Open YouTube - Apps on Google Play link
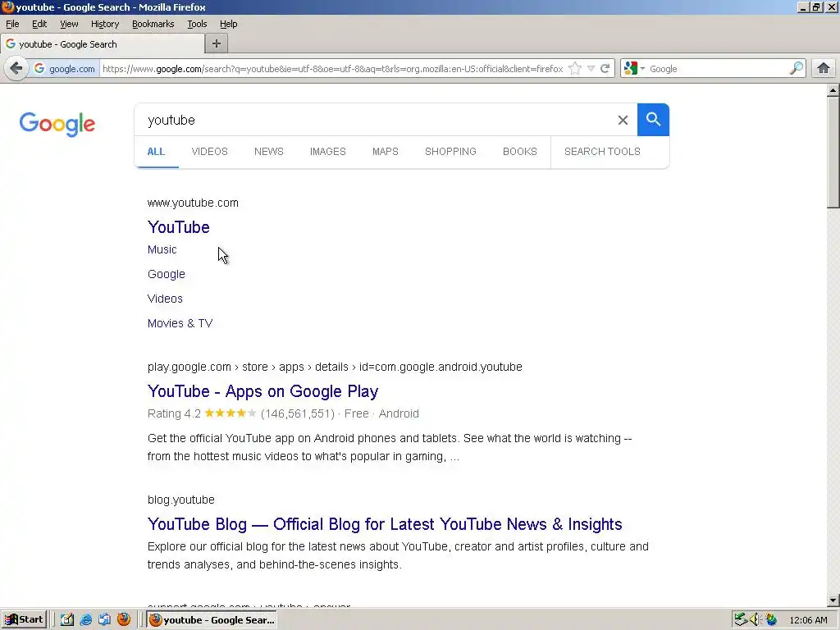Screen dimensions: 840x630 262,391
